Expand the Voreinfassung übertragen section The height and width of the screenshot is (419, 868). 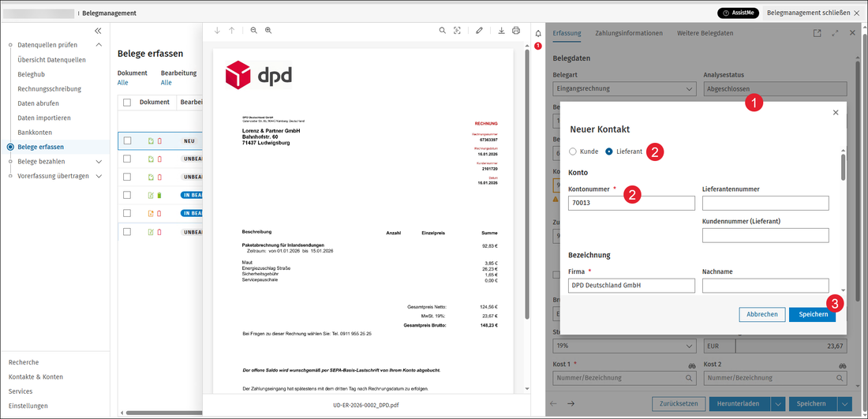click(99, 176)
